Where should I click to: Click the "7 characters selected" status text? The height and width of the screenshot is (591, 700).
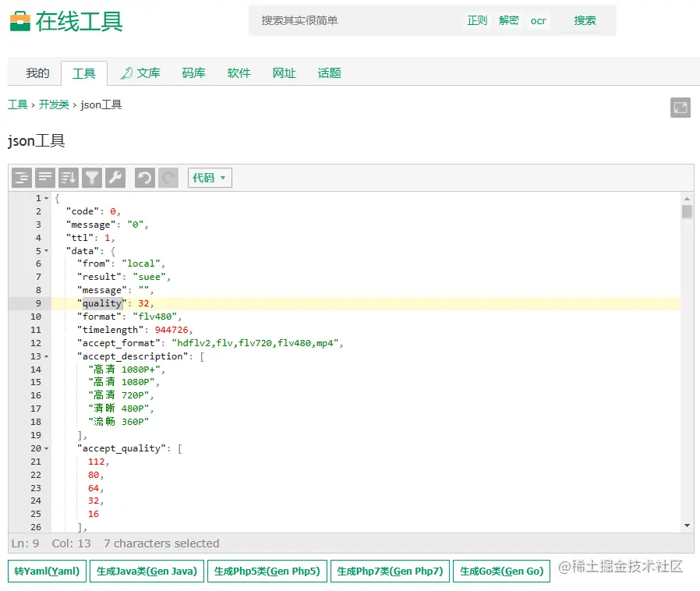coord(161,543)
